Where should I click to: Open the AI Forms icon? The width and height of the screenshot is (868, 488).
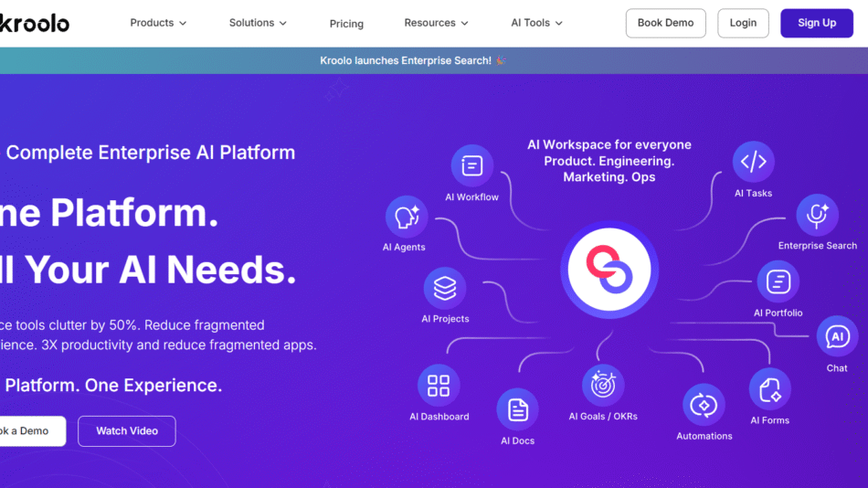(770, 389)
